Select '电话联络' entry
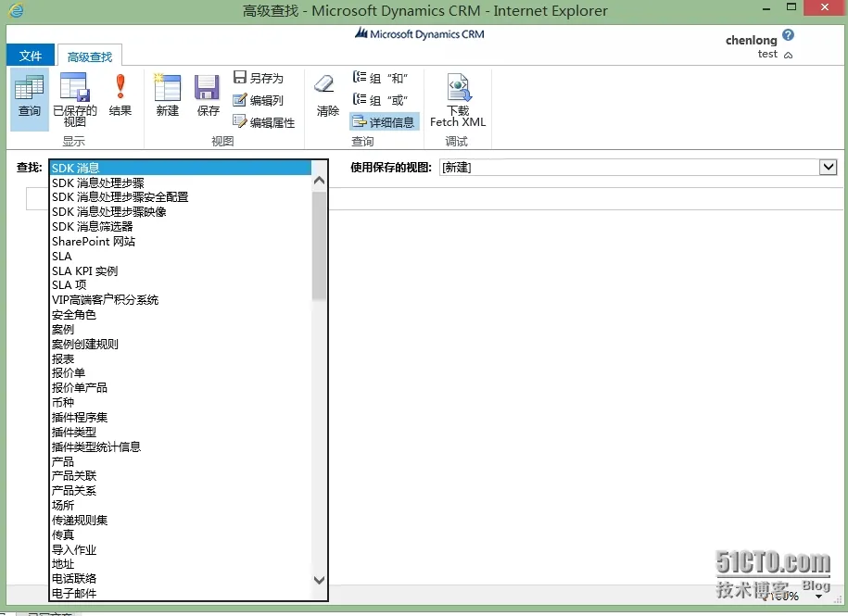 click(x=181, y=578)
